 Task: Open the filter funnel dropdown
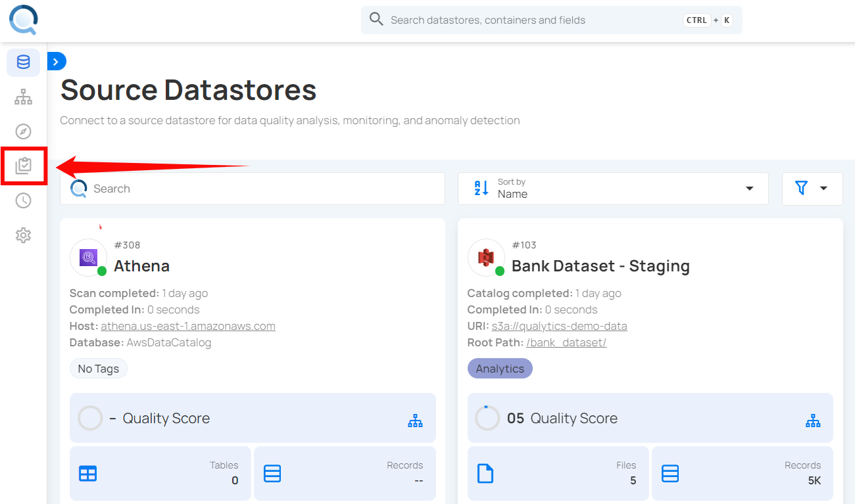point(812,189)
